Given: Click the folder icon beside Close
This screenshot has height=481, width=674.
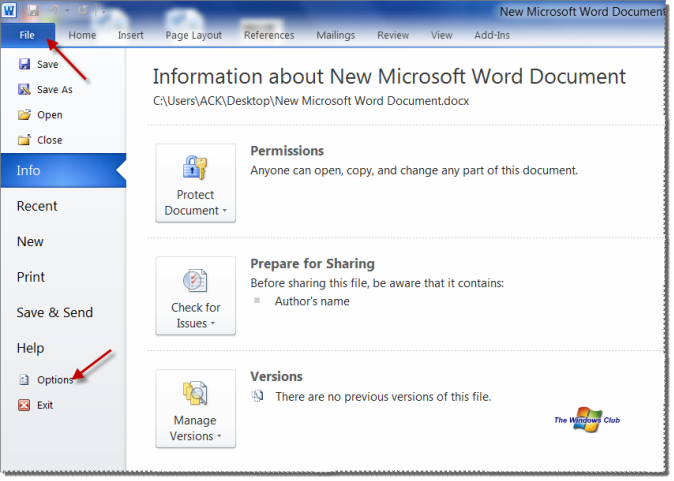Looking at the screenshot, I should 25,140.
